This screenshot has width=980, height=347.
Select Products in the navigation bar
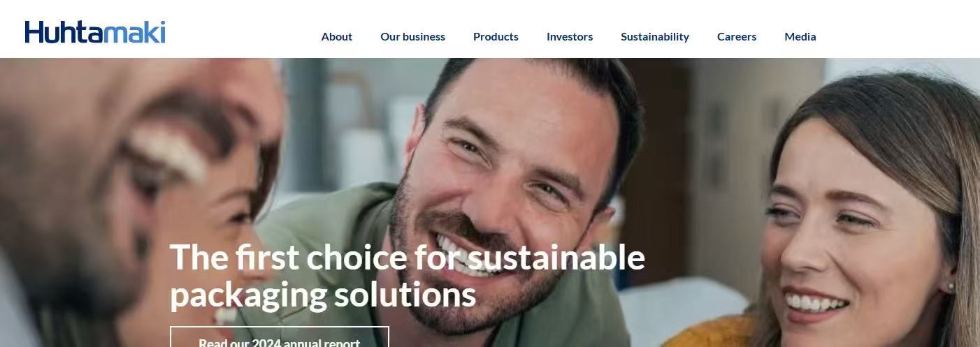point(496,36)
